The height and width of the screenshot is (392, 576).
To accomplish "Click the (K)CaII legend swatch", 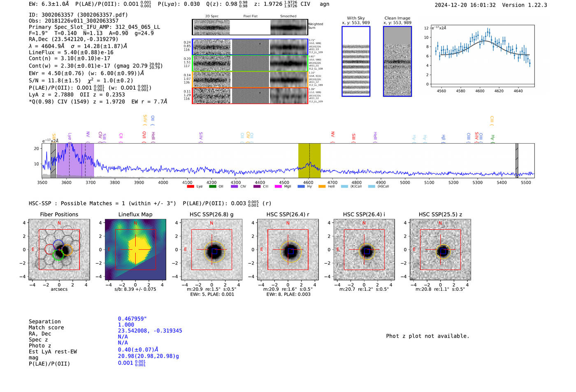I will 344,186.
